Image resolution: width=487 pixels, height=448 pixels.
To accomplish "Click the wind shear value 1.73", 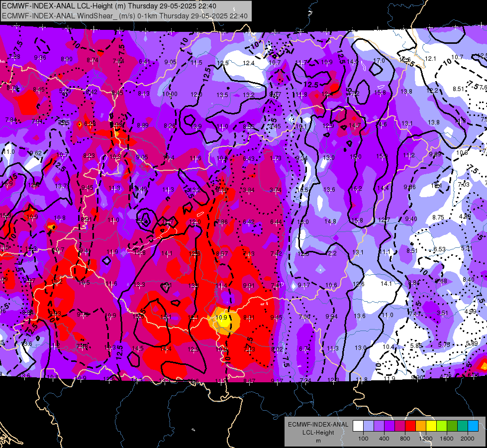I will pyautogui.click(x=276, y=158).
